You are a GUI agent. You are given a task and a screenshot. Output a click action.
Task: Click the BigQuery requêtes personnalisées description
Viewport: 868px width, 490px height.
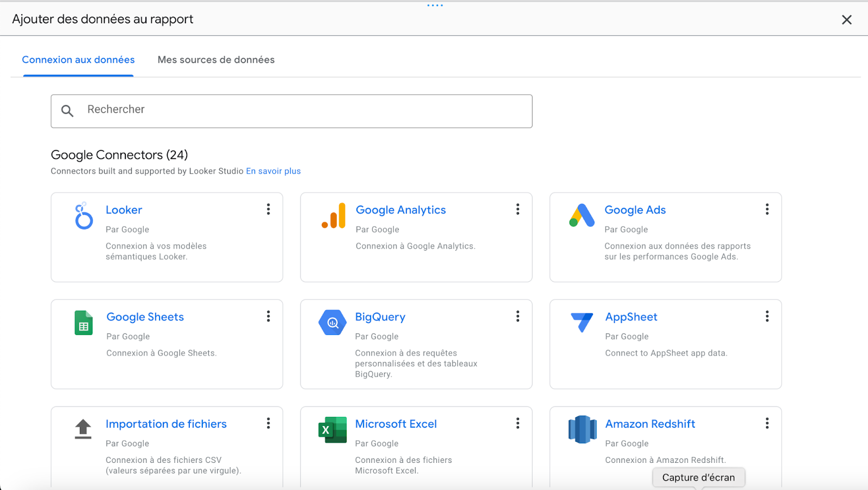click(x=416, y=364)
